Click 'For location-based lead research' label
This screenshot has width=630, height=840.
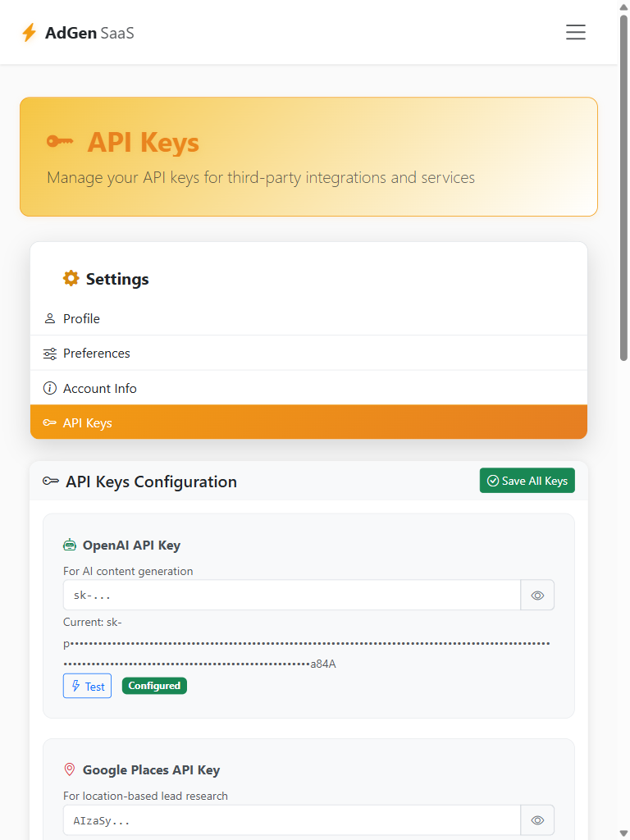click(145, 796)
